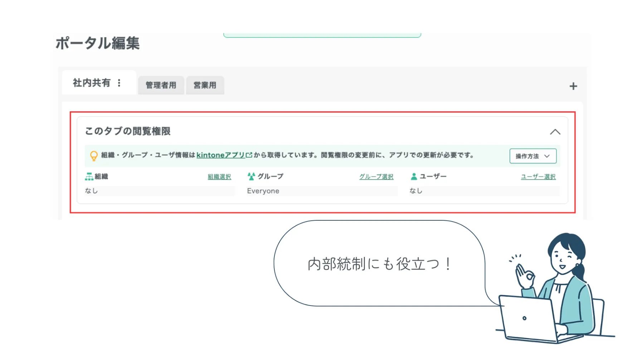The height and width of the screenshot is (362, 644).
Task: Click the ユーザー選択 link
Action: (538, 177)
